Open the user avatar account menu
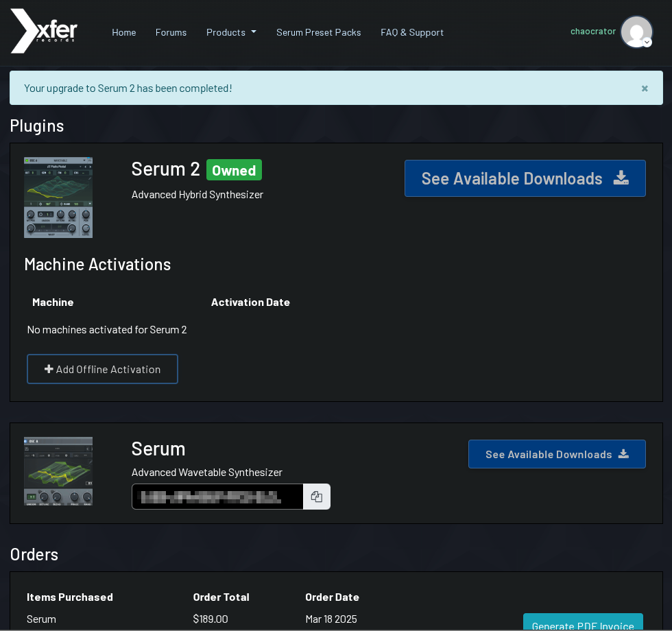672x631 pixels. point(636,32)
